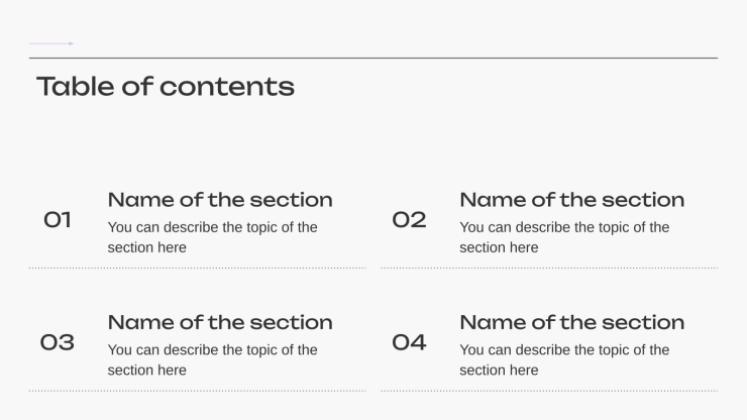Click 'Name of the section' heading beside 02
The height and width of the screenshot is (420, 747).
pyautogui.click(x=572, y=200)
